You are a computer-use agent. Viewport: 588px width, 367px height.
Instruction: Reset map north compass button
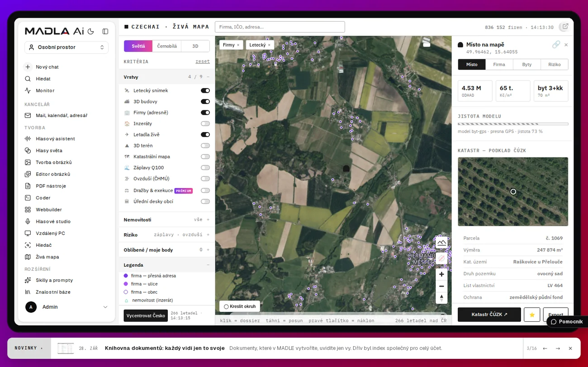(x=441, y=298)
